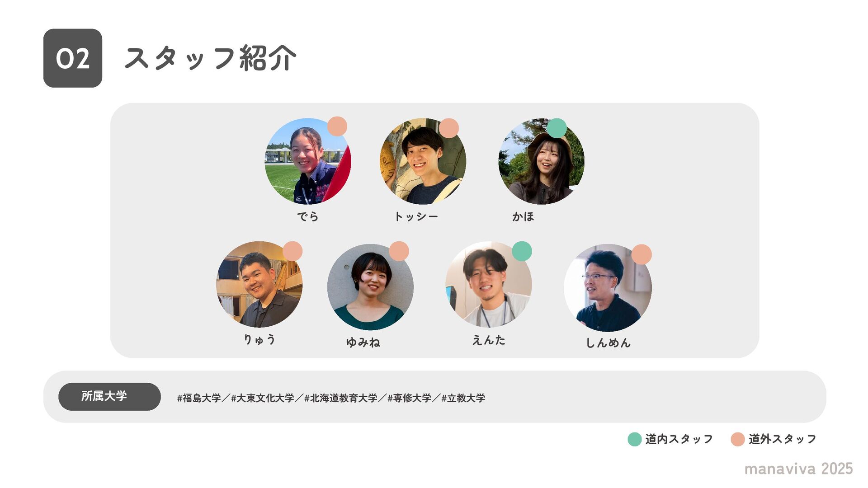Screen dimensions: 868x488
Task: Select the りゅう staff photo
Action: (x=259, y=284)
